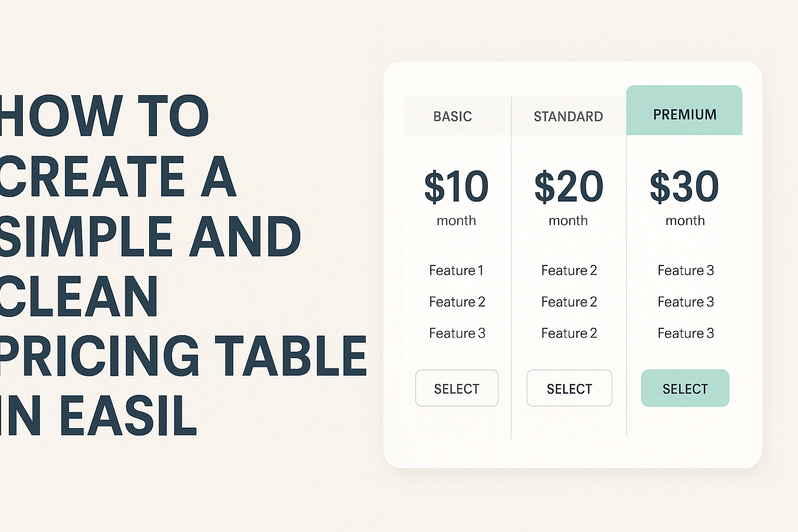Select the green PREMIUM header tab

coord(684,111)
